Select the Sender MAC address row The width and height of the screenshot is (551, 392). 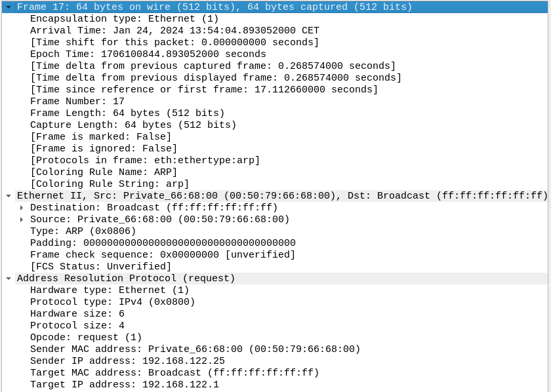(x=195, y=349)
